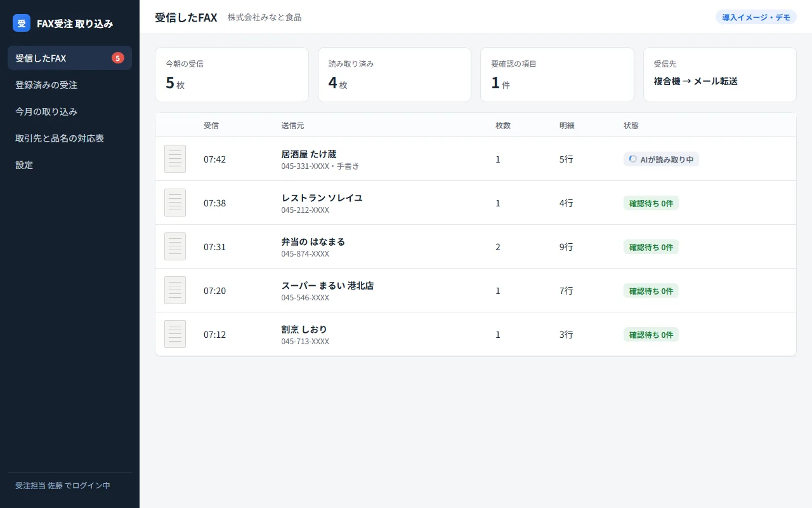Click the 居酒屋 たけ蔵 sender name
The height and width of the screenshot is (508, 812).
point(309,154)
